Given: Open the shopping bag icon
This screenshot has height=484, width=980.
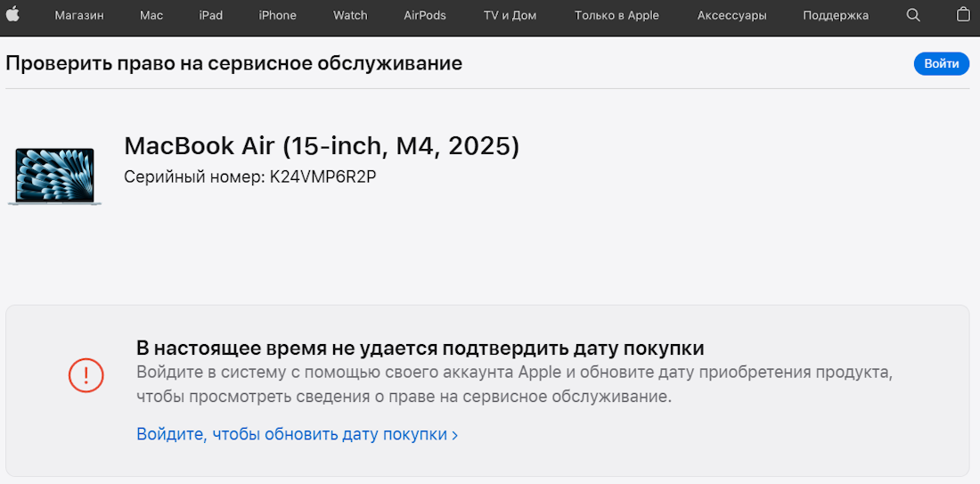Looking at the screenshot, I should point(963,14).
